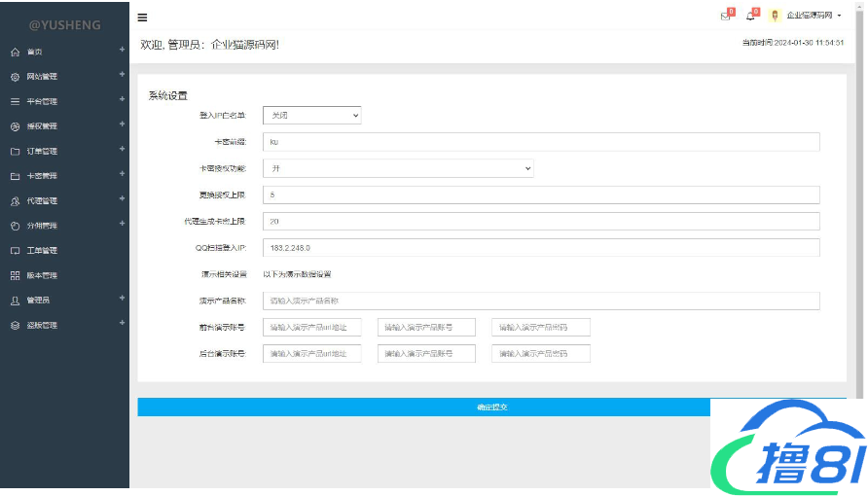The height and width of the screenshot is (496, 868).
Task: Open the mail messages envelope icon
Action: pos(724,16)
